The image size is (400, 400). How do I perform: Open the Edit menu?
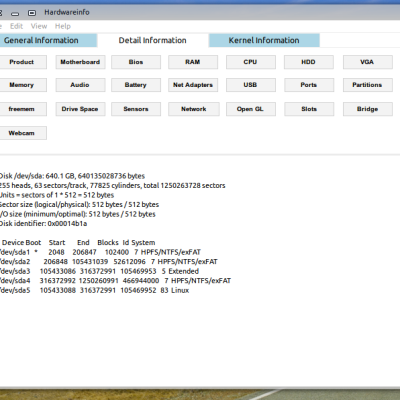pos(16,26)
